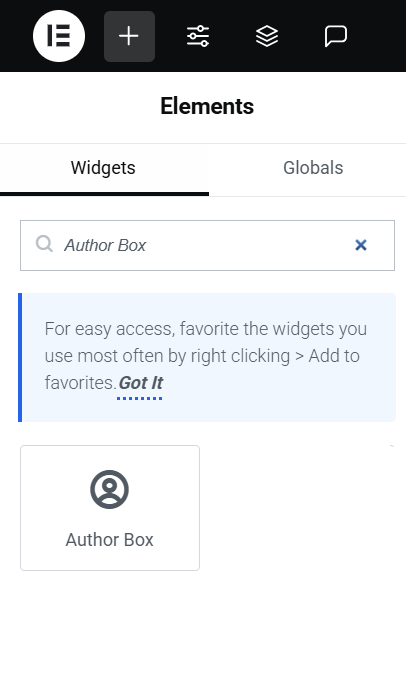Screen dimensions: 406x673
Task: Open Site Settings sliders icon
Action: tap(198, 36)
